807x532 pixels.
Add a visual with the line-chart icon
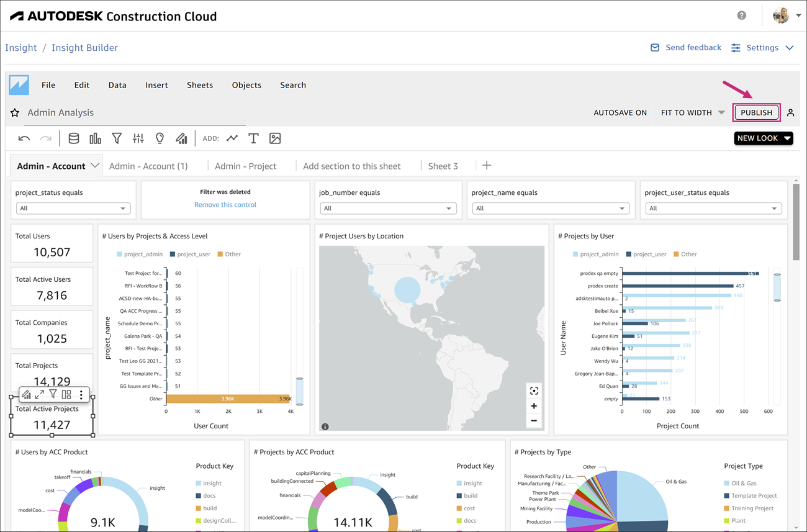pyautogui.click(x=232, y=138)
